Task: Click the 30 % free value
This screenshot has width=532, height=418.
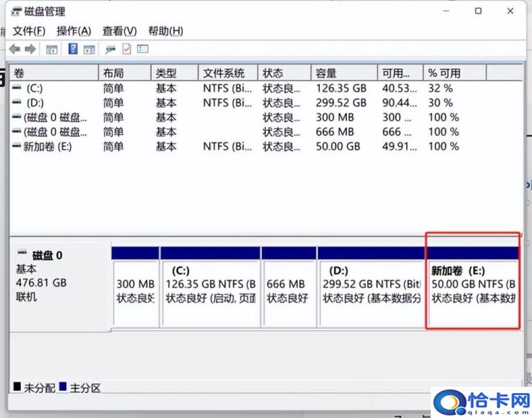Action: 440,103
